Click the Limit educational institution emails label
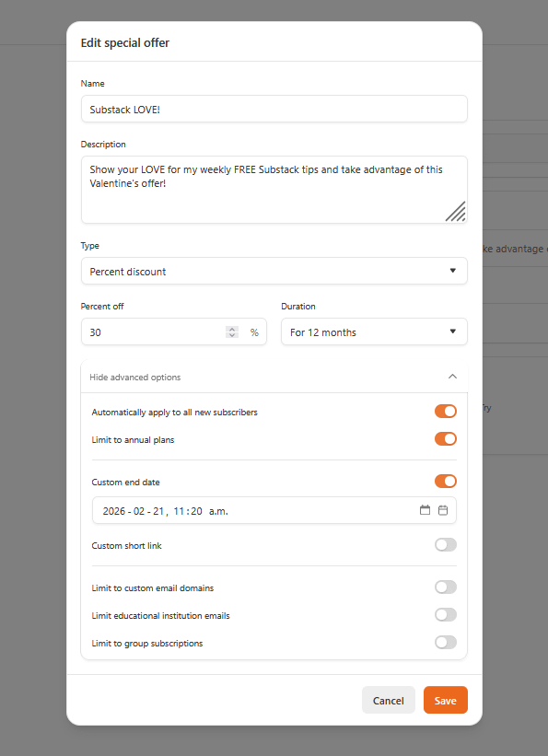 click(160, 616)
